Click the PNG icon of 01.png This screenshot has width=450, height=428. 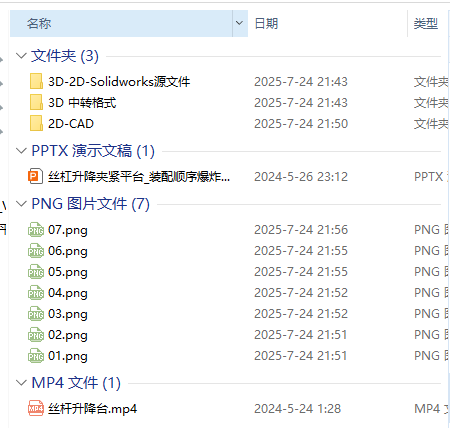36,356
